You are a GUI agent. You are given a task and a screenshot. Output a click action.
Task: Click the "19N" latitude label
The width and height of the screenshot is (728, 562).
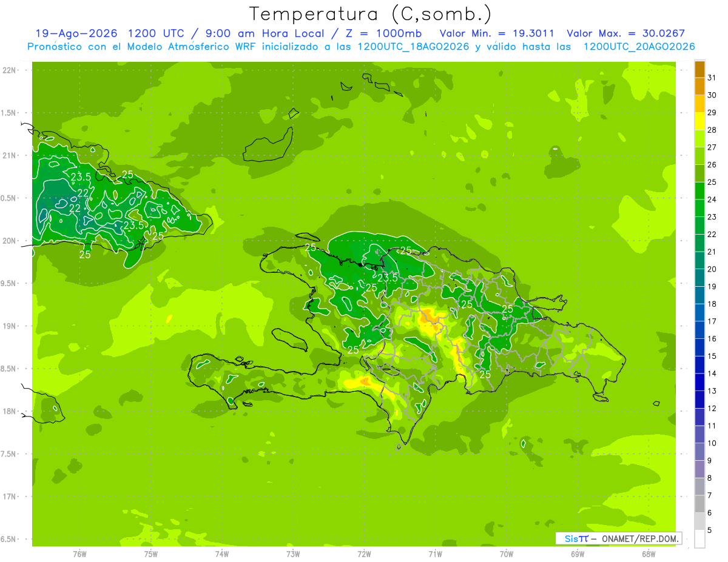point(9,326)
